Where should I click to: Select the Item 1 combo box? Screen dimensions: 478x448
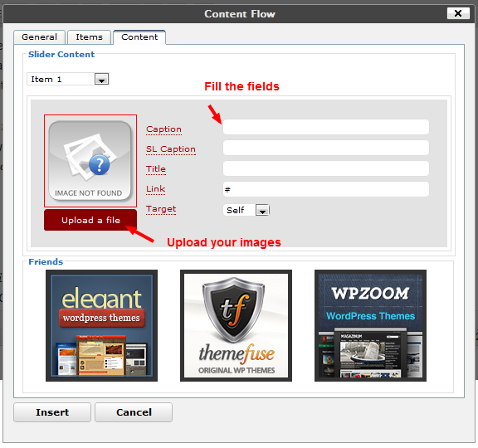point(68,80)
